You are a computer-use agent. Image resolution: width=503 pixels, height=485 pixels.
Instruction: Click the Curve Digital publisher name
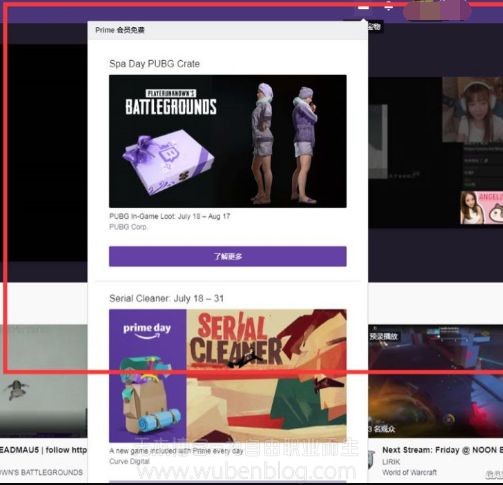(129, 461)
